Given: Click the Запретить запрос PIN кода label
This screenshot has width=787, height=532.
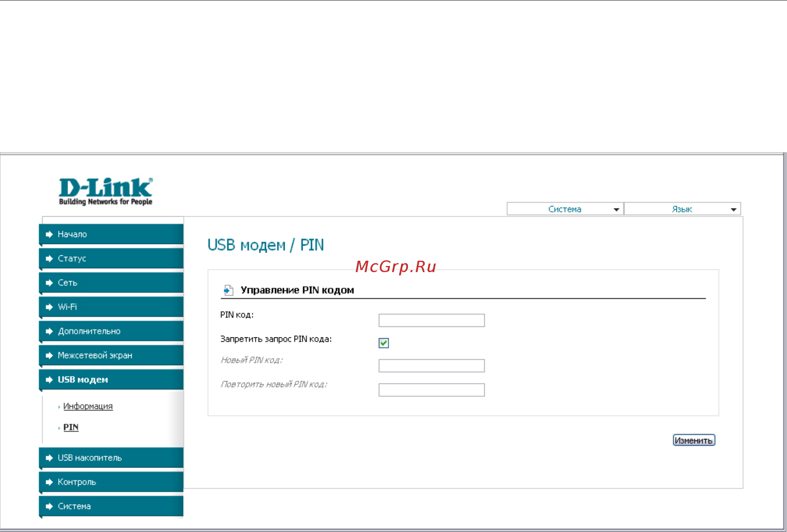Looking at the screenshot, I should pos(276,339).
